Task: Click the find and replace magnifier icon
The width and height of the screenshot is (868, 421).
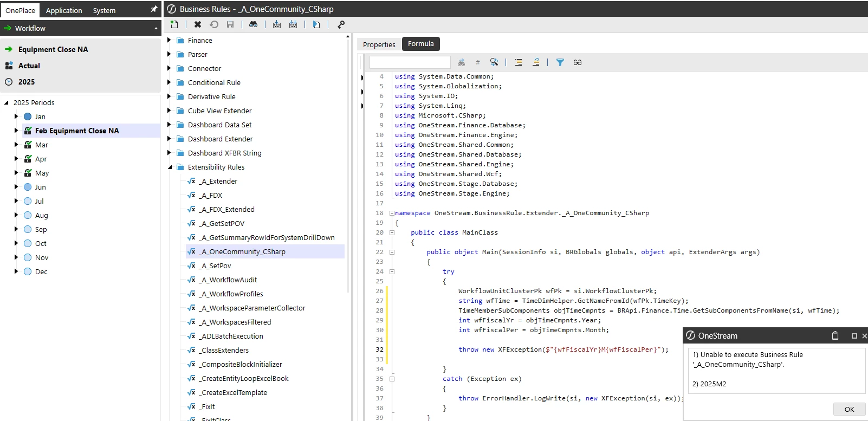Action: (x=494, y=62)
